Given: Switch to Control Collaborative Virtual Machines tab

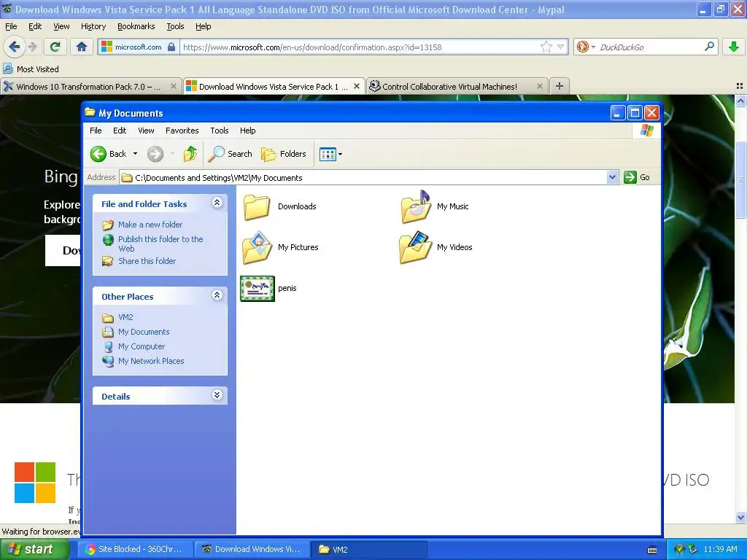Looking at the screenshot, I should tap(449, 87).
